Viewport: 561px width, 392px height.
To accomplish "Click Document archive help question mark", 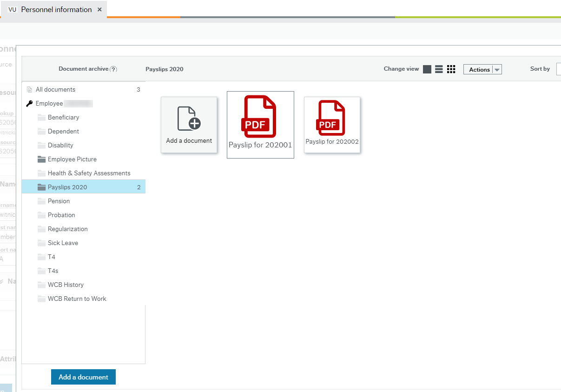I will (113, 69).
